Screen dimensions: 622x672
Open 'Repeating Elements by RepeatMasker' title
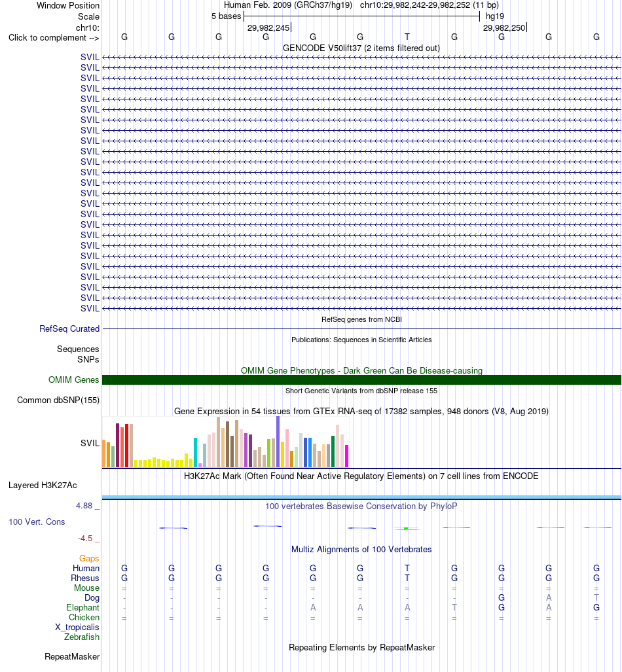tap(361, 647)
